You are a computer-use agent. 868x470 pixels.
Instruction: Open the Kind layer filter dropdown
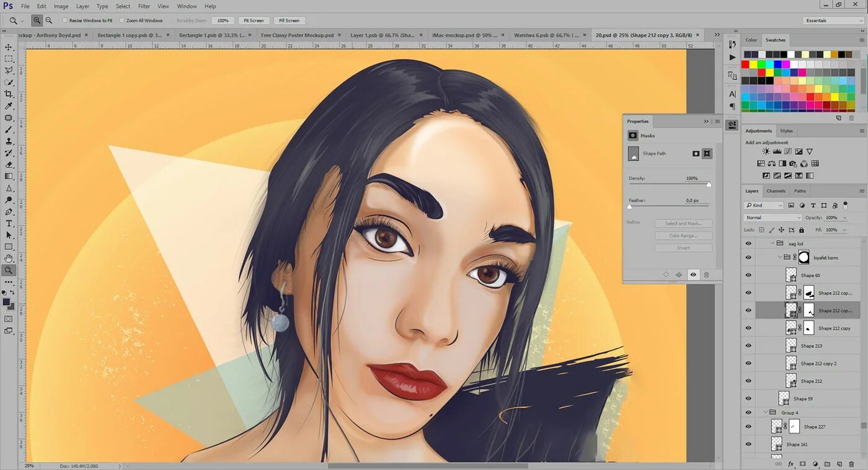[x=764, y=205]
